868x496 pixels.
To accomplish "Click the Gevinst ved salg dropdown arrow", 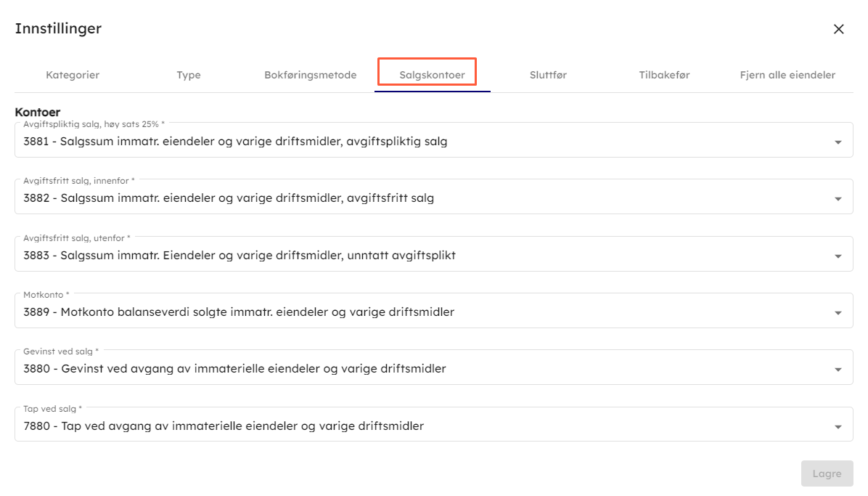I will (838, 370).
